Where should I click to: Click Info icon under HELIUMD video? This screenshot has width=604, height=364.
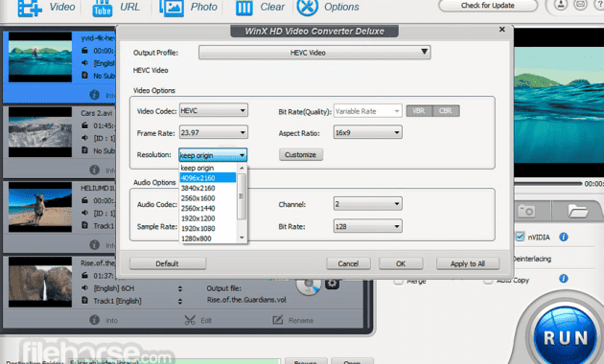coord(94,244)
